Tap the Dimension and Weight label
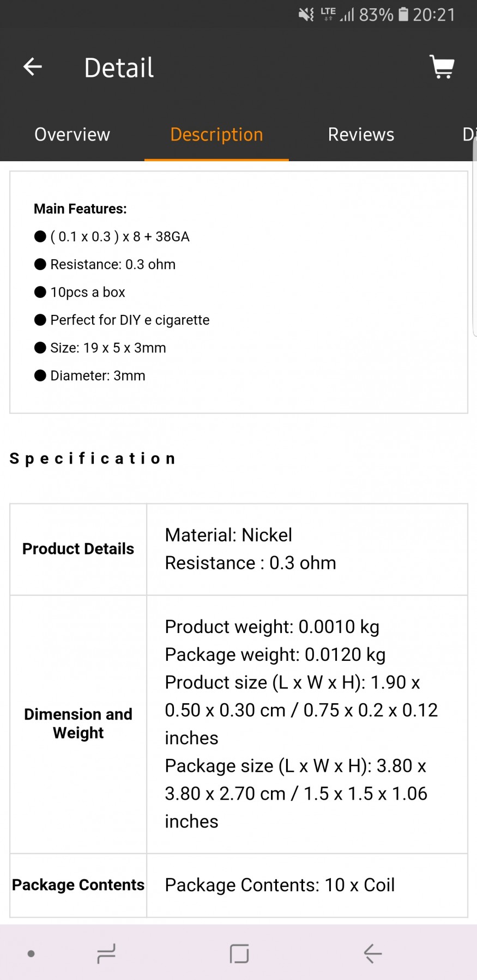Screen dimensions: 477x980 [x=78, y=723]
